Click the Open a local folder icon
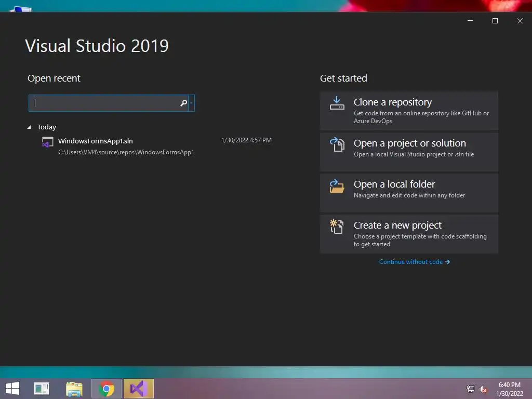The height and width of the screenshot is (399, 532). coord(337,186)
